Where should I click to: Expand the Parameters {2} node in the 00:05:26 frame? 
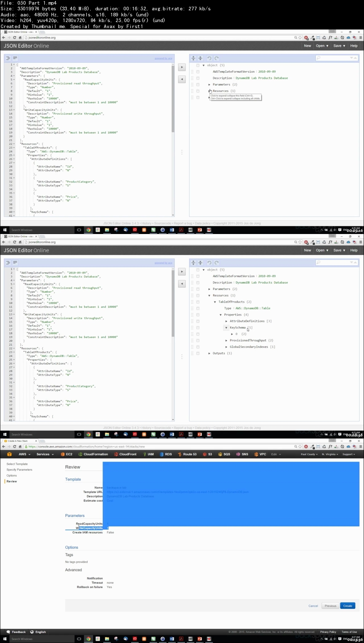pyautogui.click(x=209, y=85)
